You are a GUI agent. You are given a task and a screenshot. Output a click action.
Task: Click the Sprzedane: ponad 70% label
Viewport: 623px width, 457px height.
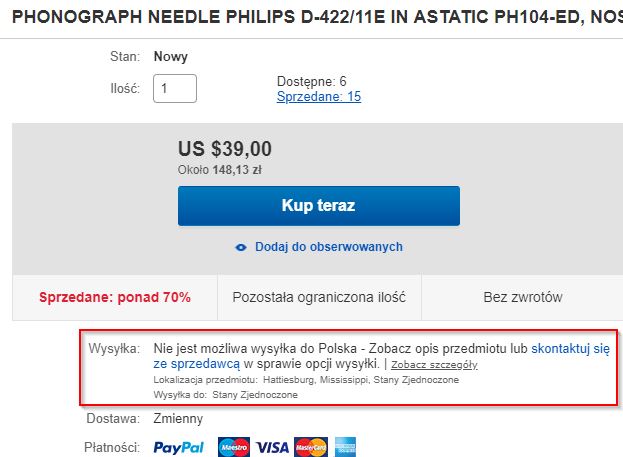point(115,297)
